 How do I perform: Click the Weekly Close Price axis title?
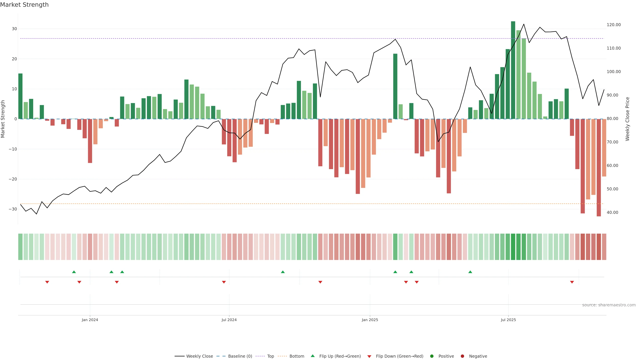tap(627, 119)
